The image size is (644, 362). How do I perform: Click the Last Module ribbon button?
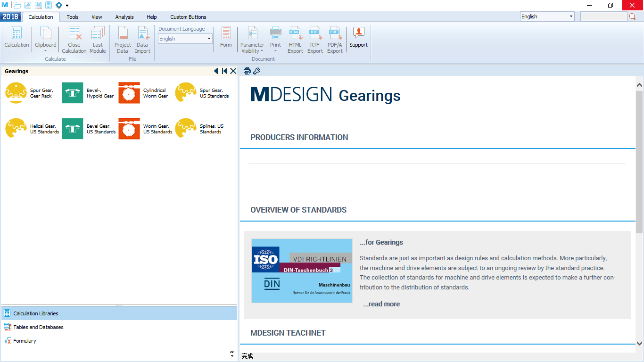98,40
